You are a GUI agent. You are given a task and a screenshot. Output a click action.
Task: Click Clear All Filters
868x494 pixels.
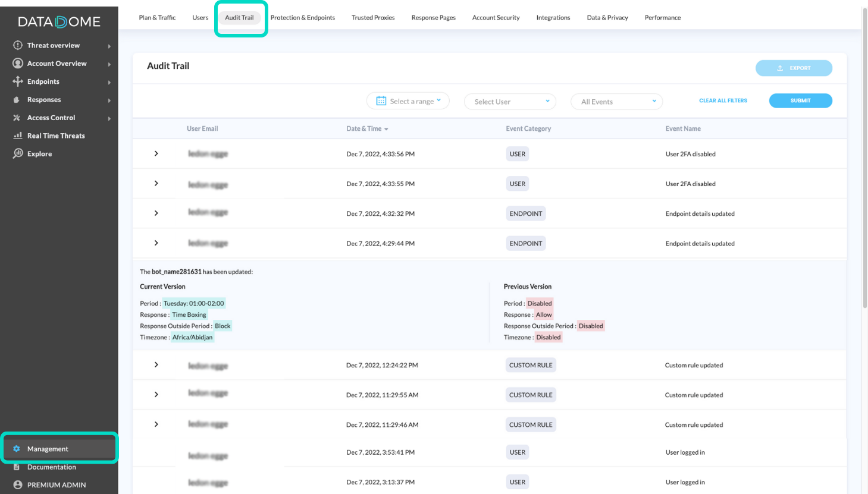(723, 100)
